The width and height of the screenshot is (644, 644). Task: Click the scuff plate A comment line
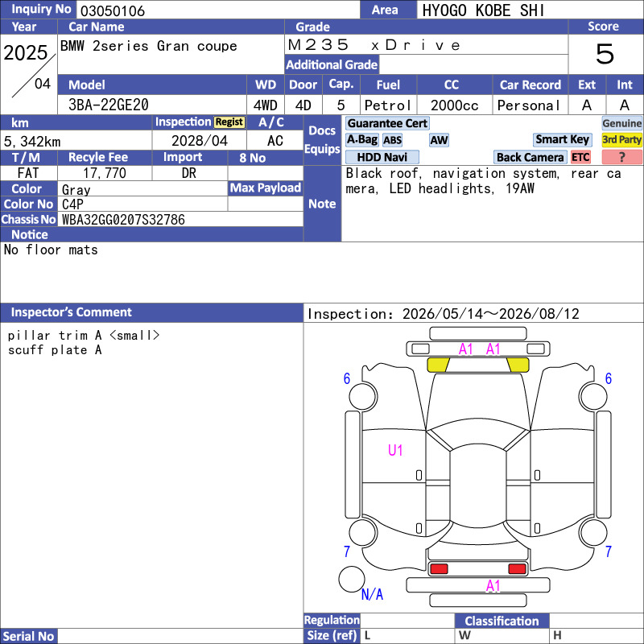pos(55,350)
